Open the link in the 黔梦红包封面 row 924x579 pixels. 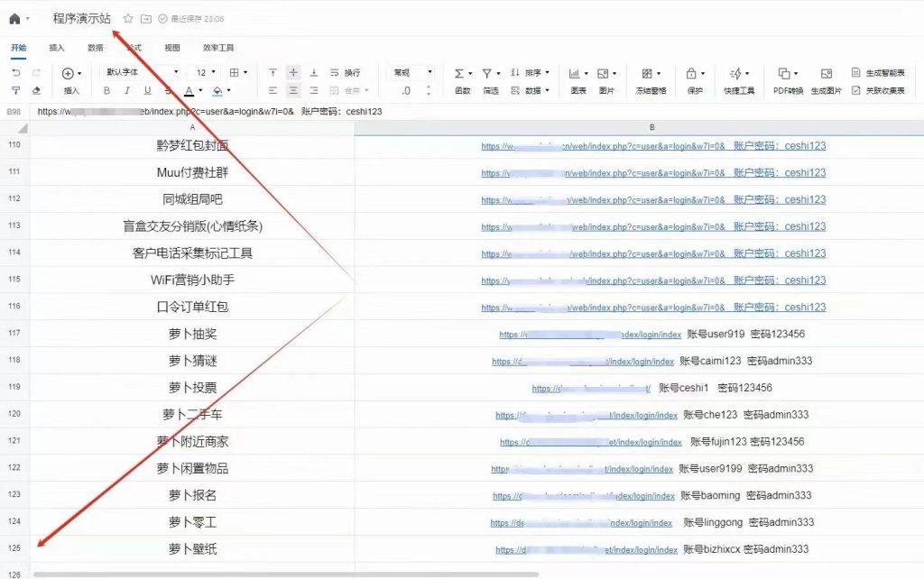pyautogui.click(x=653, y=146)
